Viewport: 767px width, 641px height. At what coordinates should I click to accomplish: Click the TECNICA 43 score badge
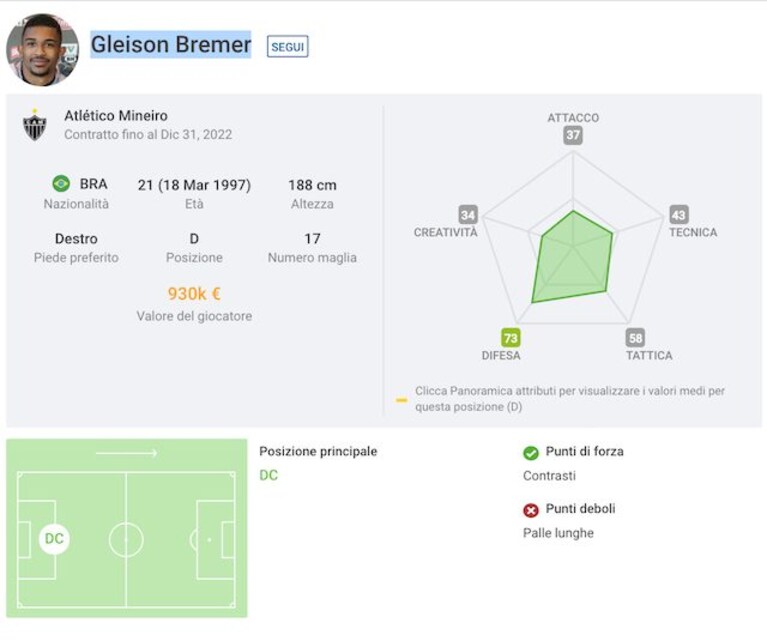678,215
